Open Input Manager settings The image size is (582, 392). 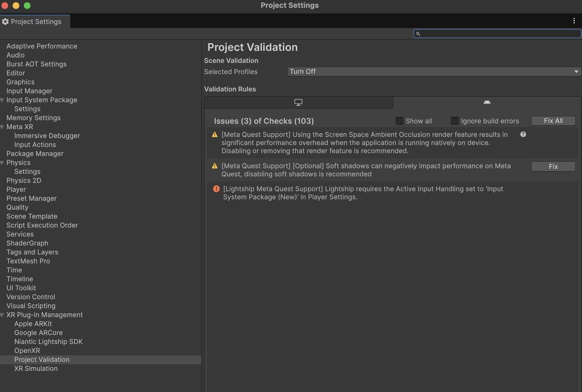click(x=29, y=91)
